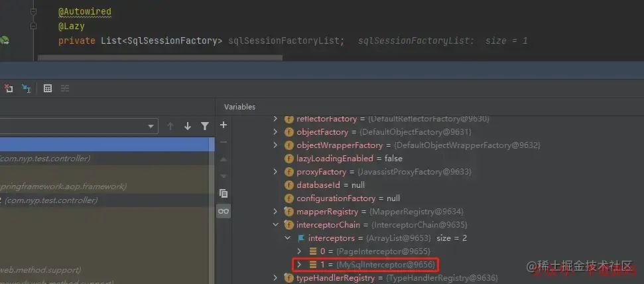Click the Trace Current Stream Chain icon

(x=65, y=88)
